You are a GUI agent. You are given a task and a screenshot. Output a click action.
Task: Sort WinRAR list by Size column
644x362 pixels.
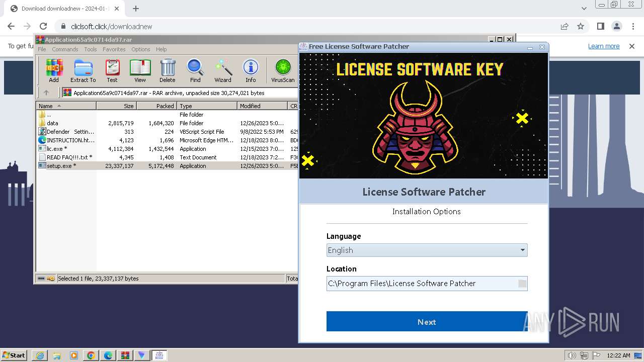[x=116, y=106]
